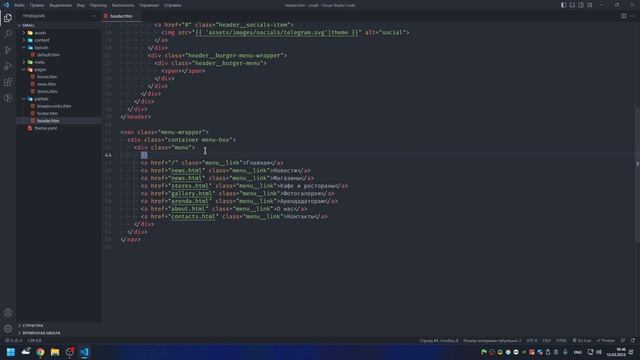Open the Правка menu

pos(36,5)
